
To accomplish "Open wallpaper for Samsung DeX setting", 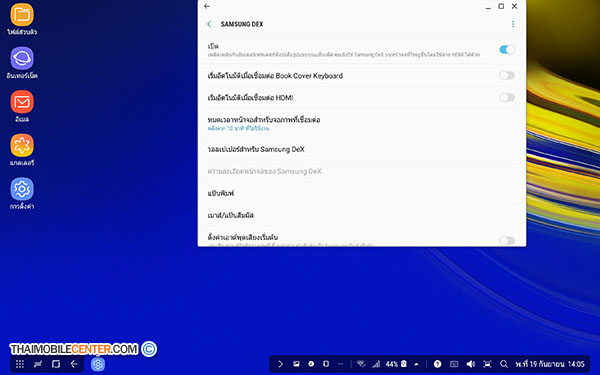I will (362, 149).
